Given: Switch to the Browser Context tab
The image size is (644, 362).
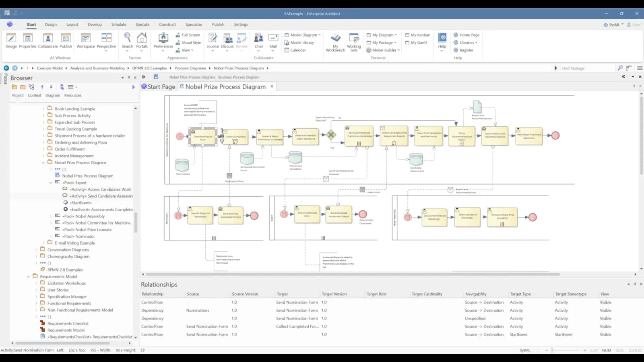Looking at the screenshot, I should point(35,95).
